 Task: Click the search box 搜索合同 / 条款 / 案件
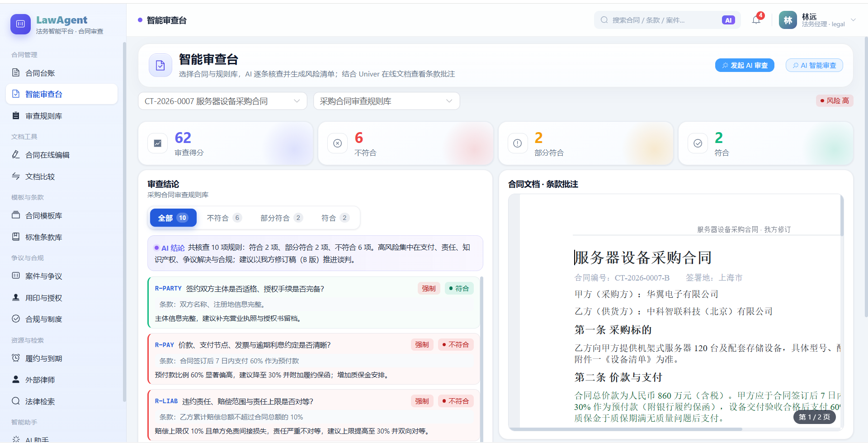click(x=667, y=20)
